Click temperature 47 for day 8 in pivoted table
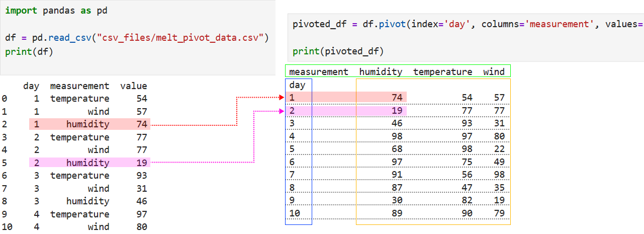This screenshot has height=234, width=644. (x=467, y=189)
